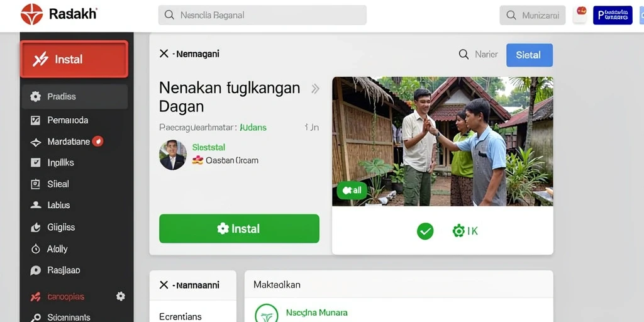Click the Stieal sidebar icon
Screen dimensions: 644x322
(36, 184)
